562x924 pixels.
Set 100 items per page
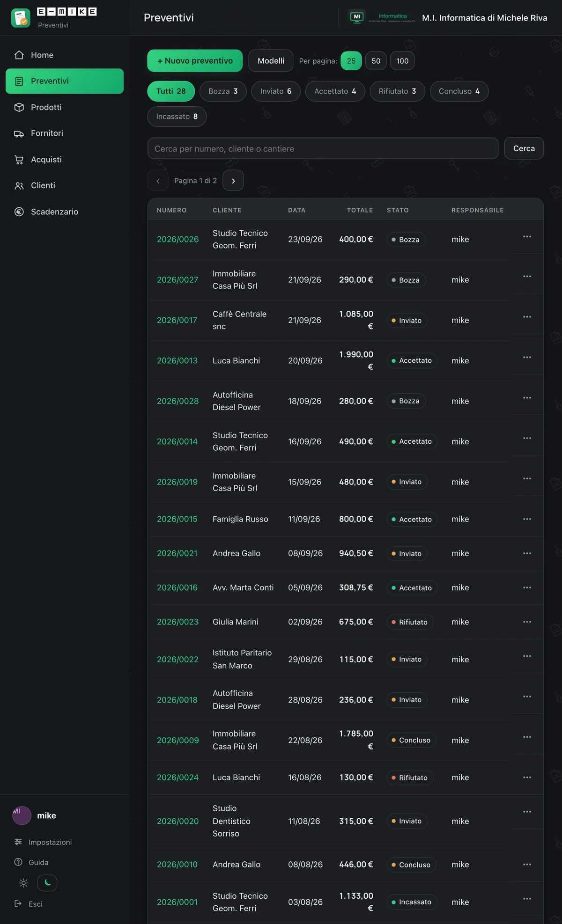click(x=402, y=61)
